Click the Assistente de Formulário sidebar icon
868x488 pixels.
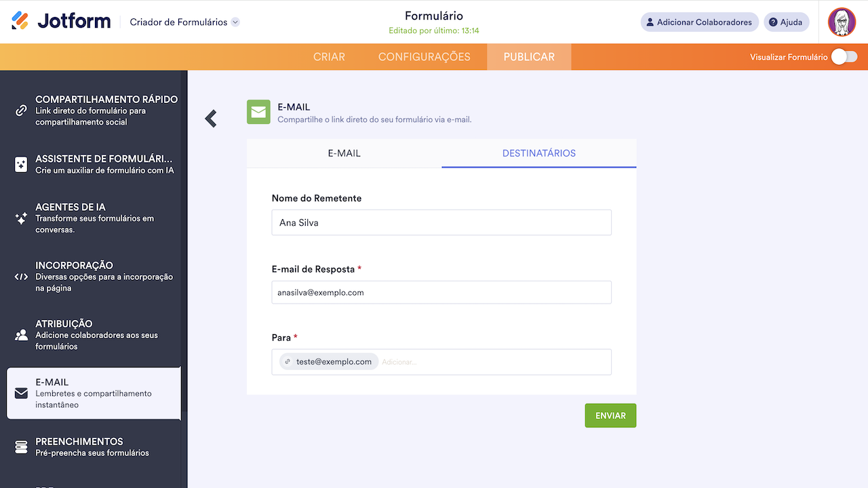pos(21,164)
